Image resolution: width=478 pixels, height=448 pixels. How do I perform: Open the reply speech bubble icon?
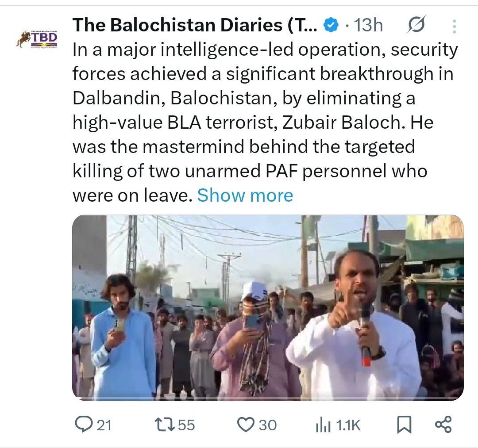83,424
